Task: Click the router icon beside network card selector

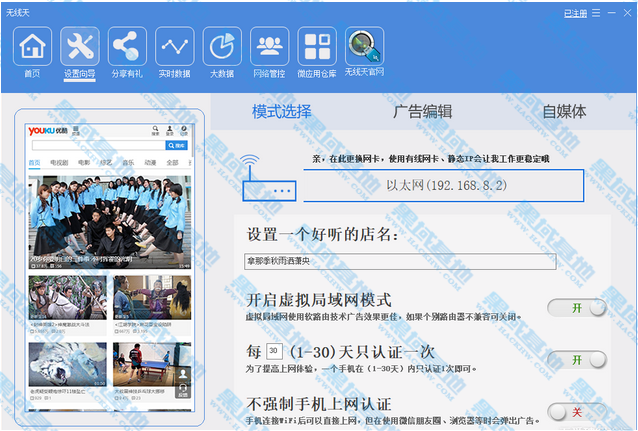Action: click(267, 181)
